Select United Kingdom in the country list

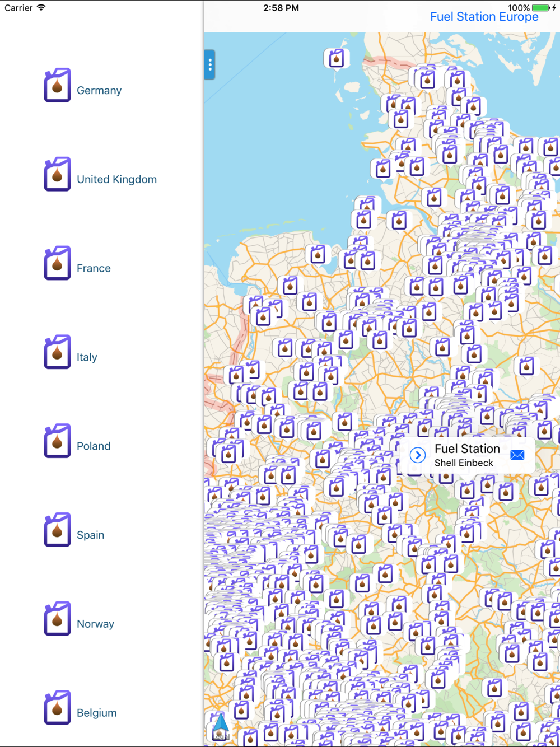coord(116,180)
